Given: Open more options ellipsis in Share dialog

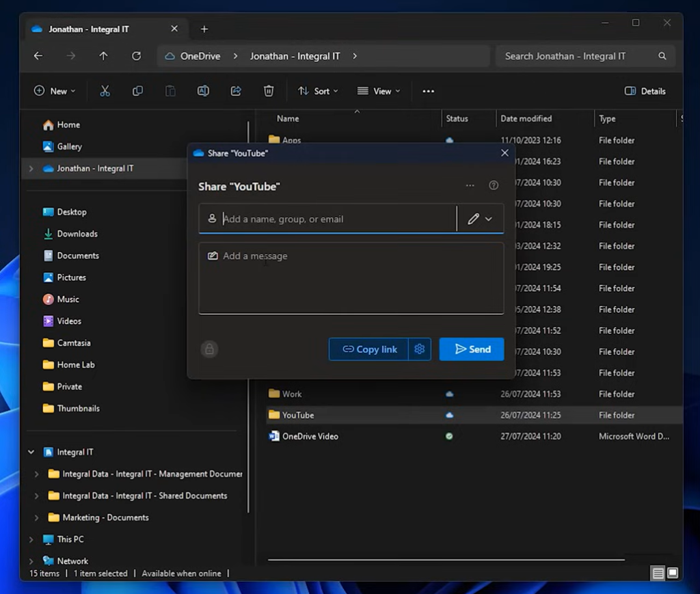Looking at the screenshot, I should (470, 185).
